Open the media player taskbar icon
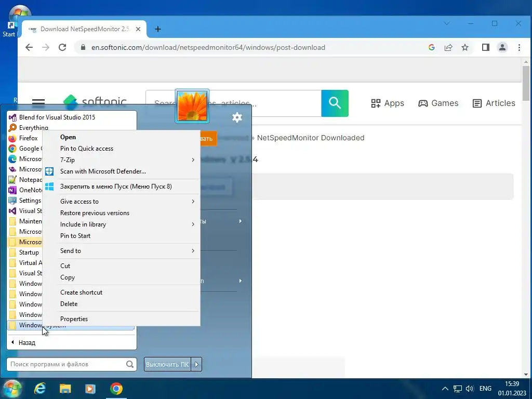Image resolution: width=532 pixels, height=399 pixels. (x=90, y=389)
